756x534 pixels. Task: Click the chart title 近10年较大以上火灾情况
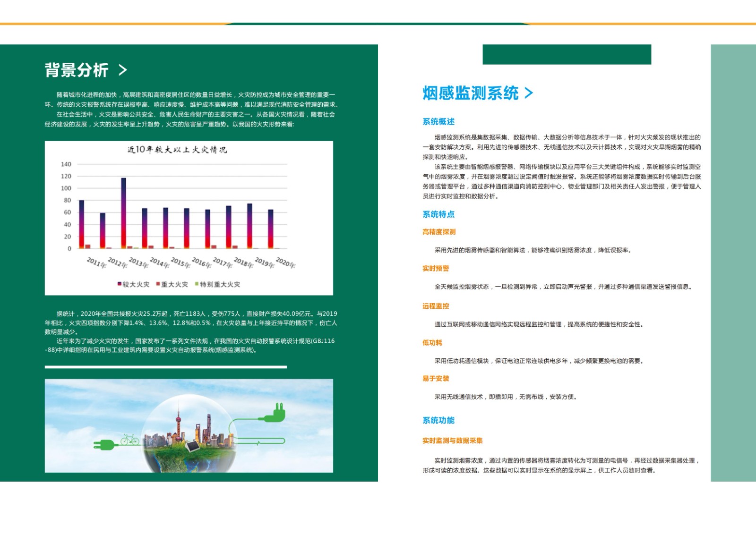[x=177, y=150]
